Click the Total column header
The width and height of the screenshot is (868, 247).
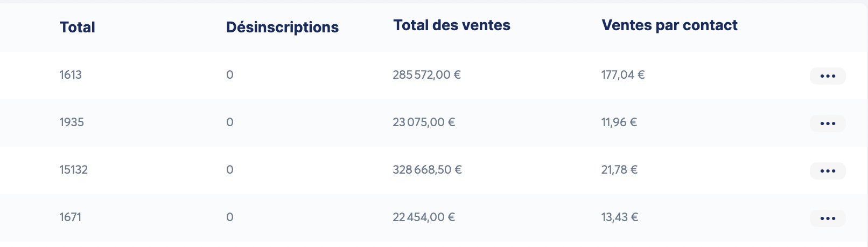coord(77,27)
